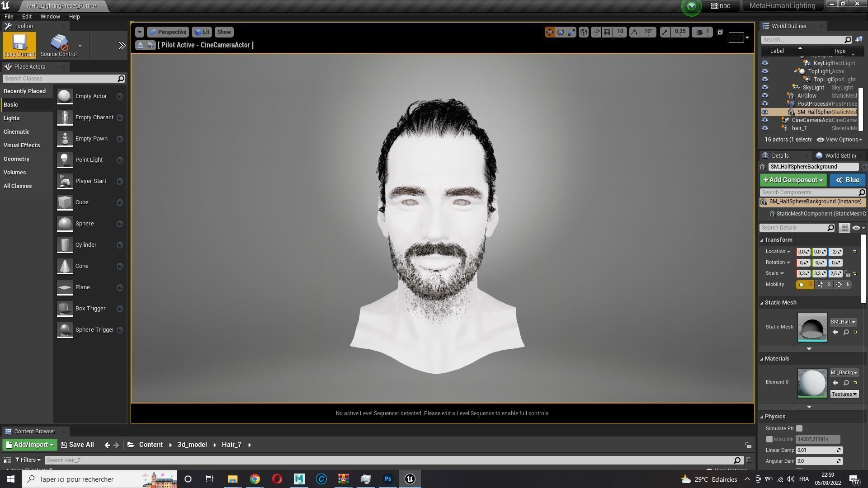868x488 pixels.
Task: Toggle grid snapping icon in viewport
Action: (x=607, y=32)
